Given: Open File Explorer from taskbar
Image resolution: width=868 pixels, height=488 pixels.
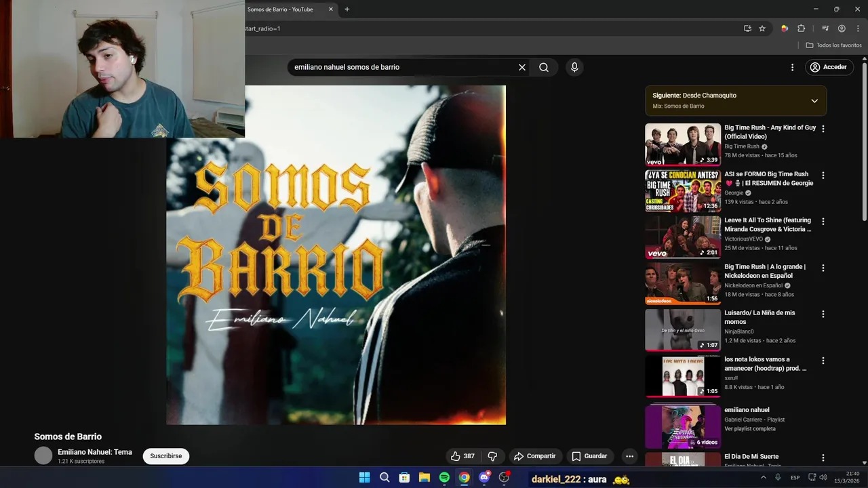Looking at the screenshot, I should pos(425,477).
